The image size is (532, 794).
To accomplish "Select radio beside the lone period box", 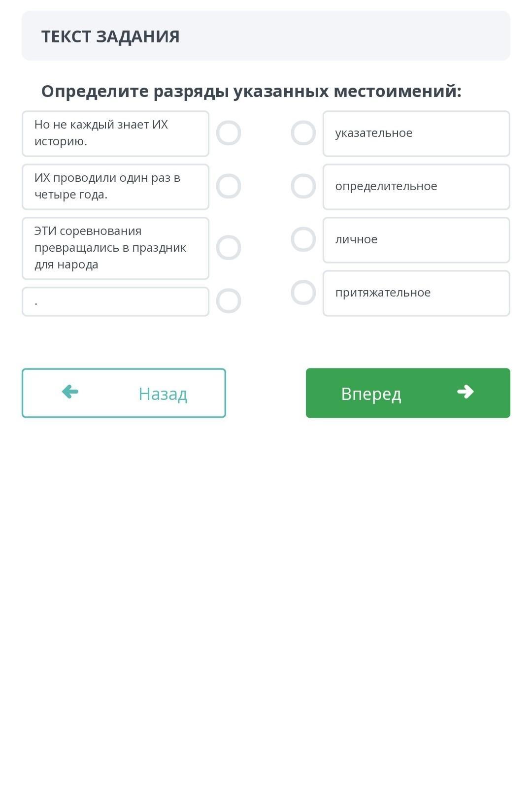I will tap(229, 301).
